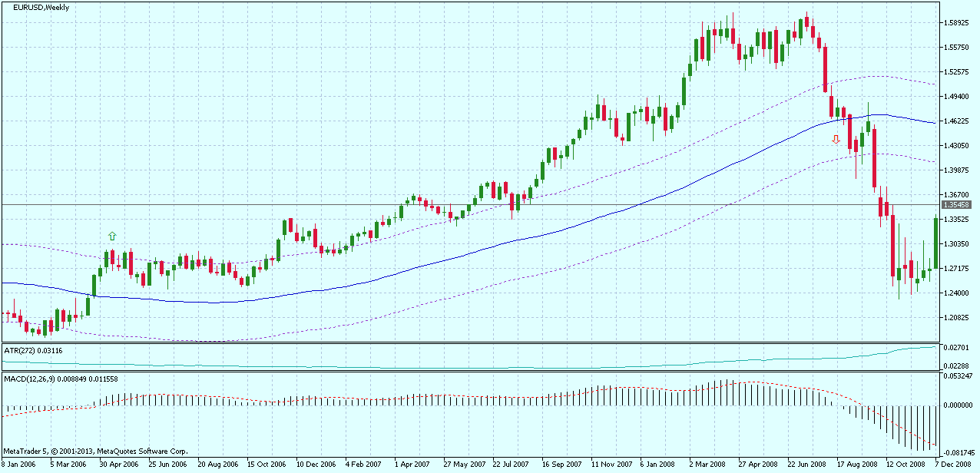
Task: Click the 15 Oct 2006 date label
Action: click(x=266, y=465)
